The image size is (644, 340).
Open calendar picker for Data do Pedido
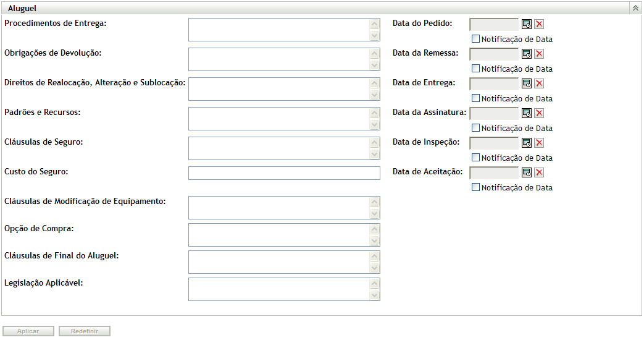tap(527, 24)
